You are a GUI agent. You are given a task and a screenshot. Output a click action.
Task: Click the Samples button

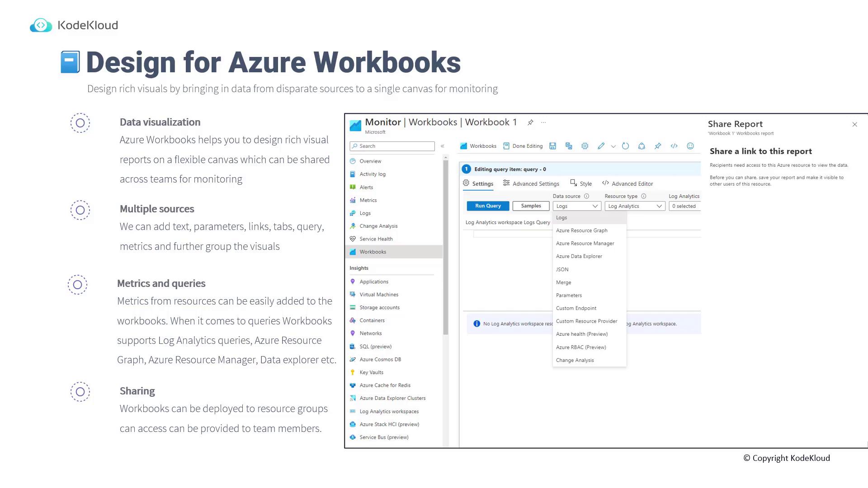(x=531, y=206)
